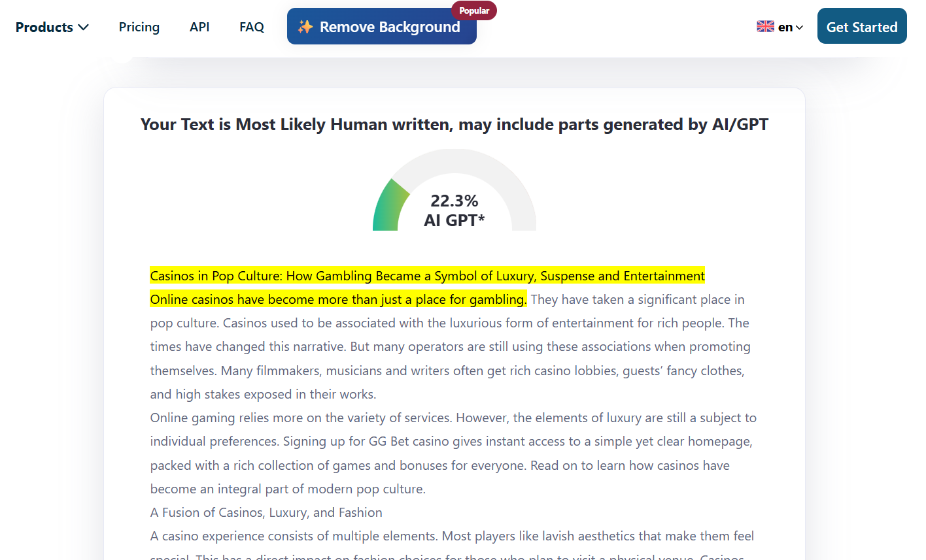Click the 22.3% score value

454,201
